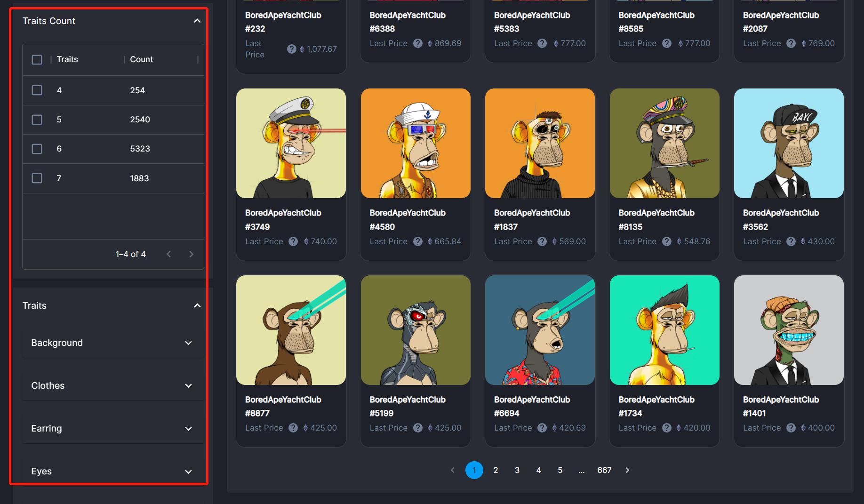Click the help icon on #8135 Last Price
Screen dimensions: 864x504
(x=666, y=241)
